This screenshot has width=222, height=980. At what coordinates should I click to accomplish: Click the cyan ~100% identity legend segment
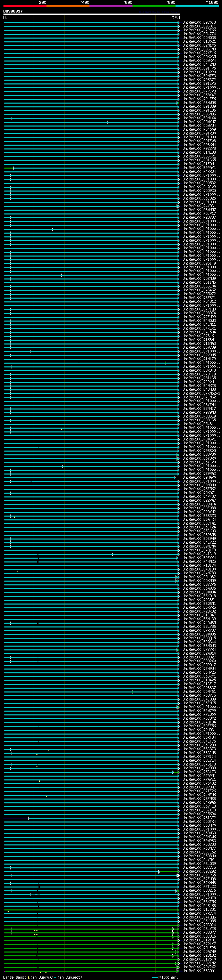pos(197,6)
